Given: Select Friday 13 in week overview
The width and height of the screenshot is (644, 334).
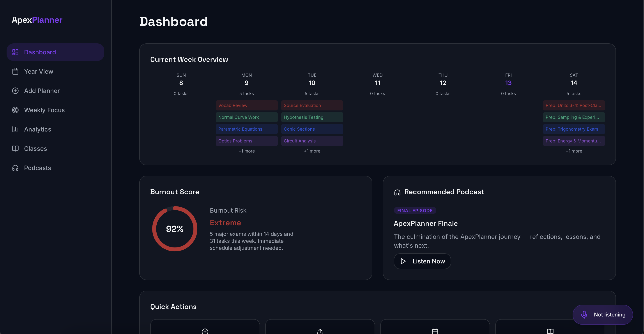Looking at the screenshot, I should tap(508, 83).
